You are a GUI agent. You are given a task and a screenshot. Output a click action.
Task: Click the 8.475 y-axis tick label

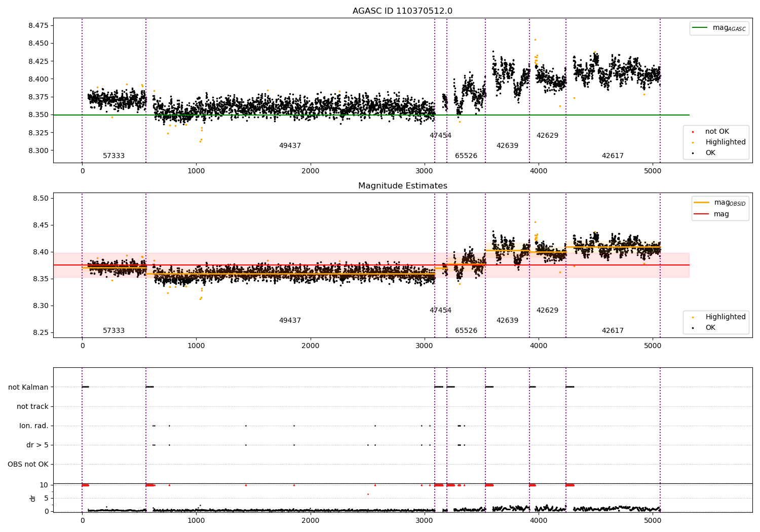39,26
